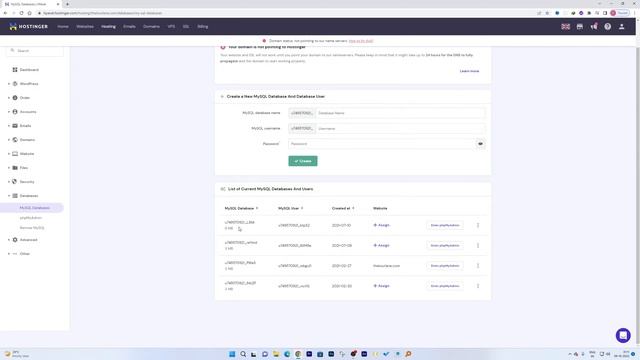Click the Learn more link
Image resolution: width=640 pixels, height=360 pixels.
469,71
